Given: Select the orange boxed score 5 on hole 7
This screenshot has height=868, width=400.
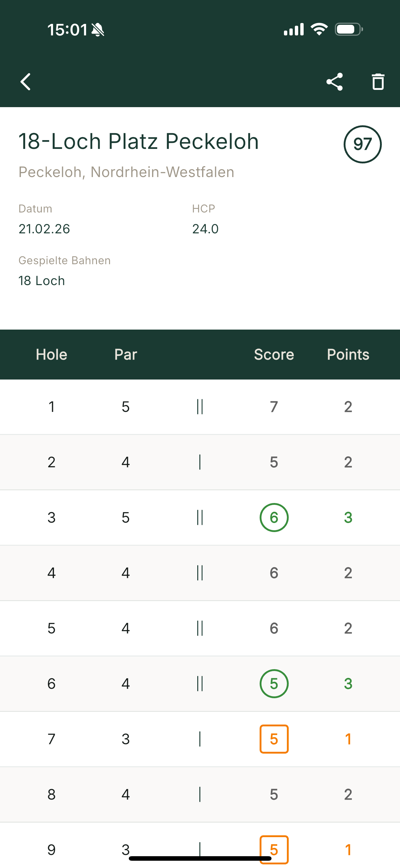Looking at the screenshot, I should pos(274,738).
